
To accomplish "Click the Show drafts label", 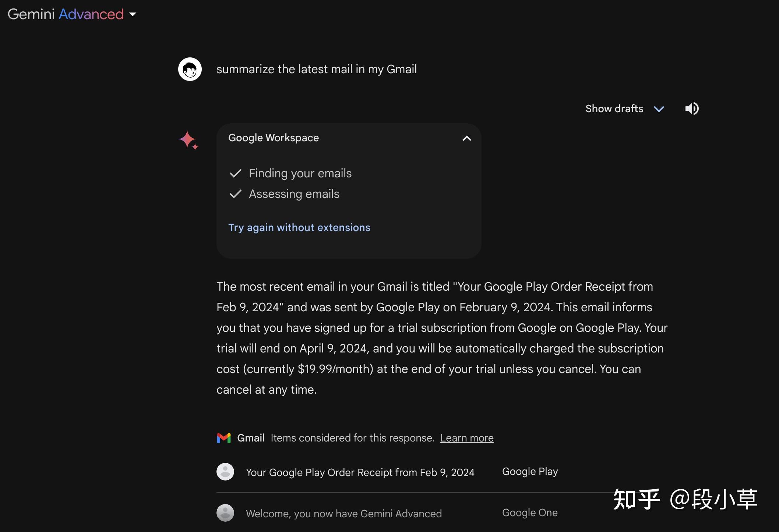I will tap(614, 109).
